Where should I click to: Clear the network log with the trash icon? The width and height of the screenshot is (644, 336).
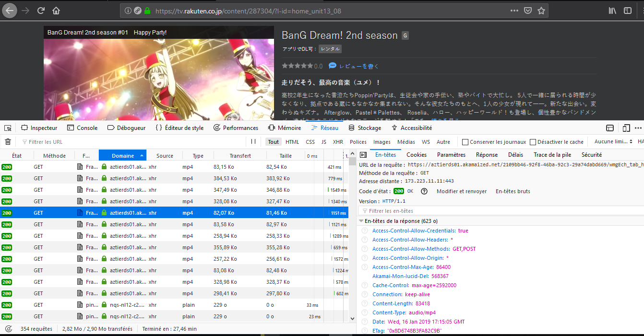(x=8, y=142)
